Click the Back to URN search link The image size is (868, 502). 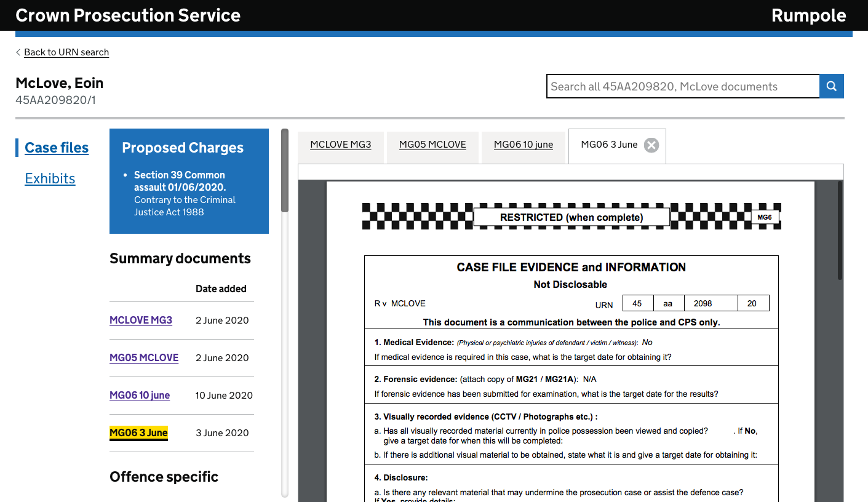tap(66, 52)
